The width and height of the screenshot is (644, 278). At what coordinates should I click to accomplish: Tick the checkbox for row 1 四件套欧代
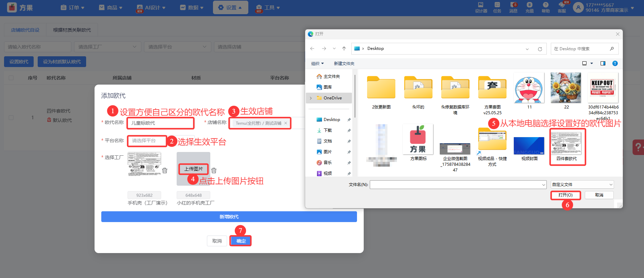pyautogui.click(x=11, y=118)
